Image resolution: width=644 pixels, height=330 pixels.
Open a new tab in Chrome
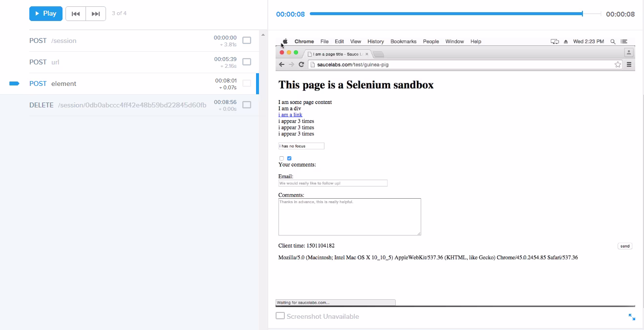pyautogui.click(x=379, y=54)
